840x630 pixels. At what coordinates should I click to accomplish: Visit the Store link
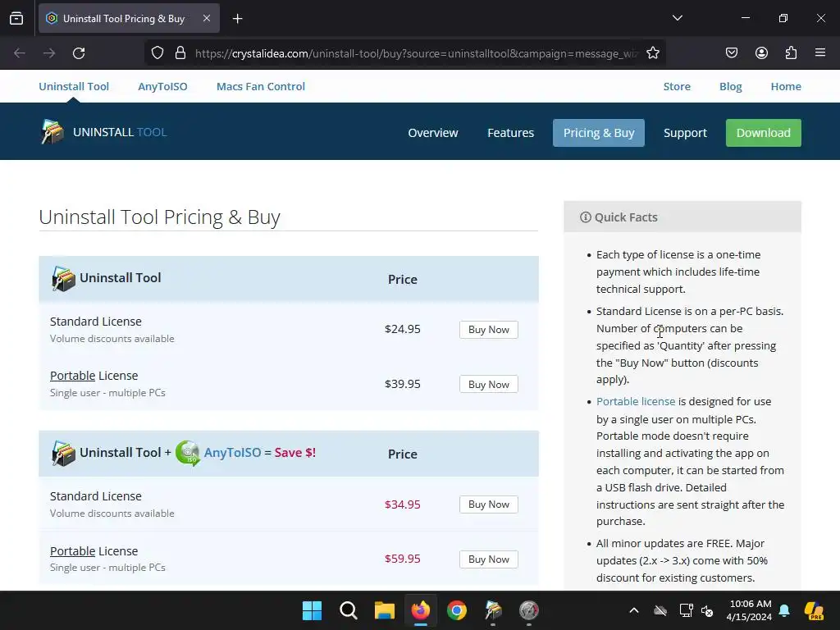click(677, 86)
